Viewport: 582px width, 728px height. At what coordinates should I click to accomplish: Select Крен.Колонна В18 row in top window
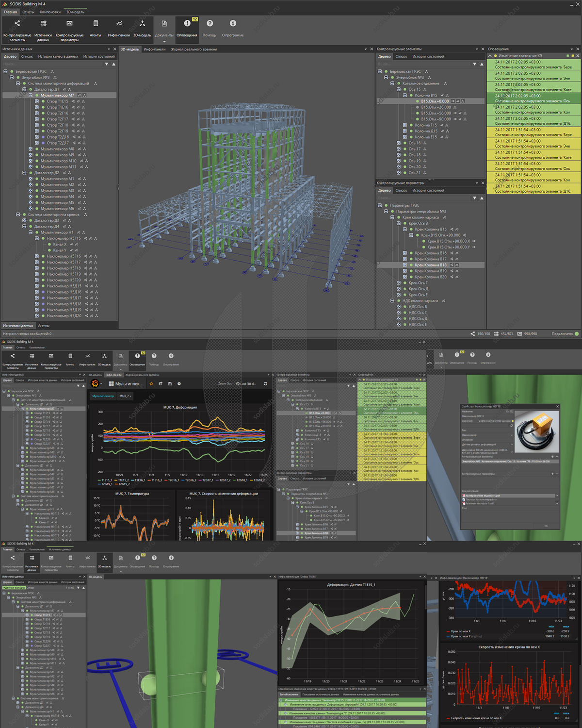click(431, 265)
